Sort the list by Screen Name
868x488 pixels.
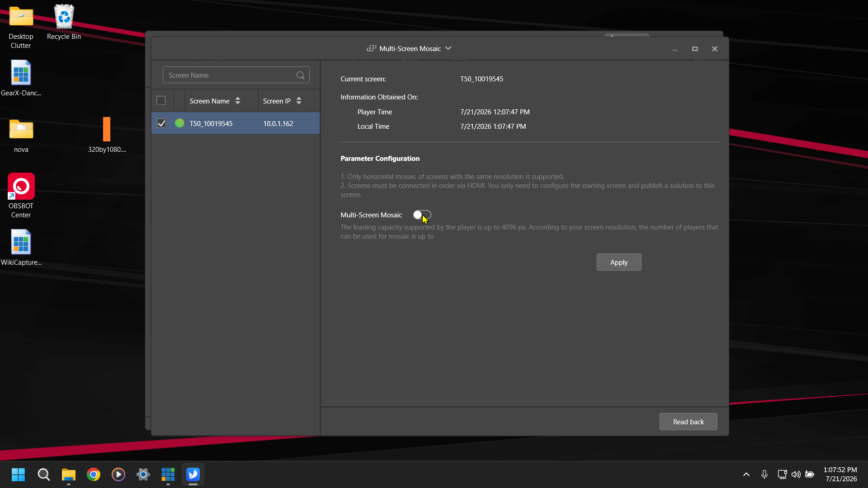(x=238, y=101)
